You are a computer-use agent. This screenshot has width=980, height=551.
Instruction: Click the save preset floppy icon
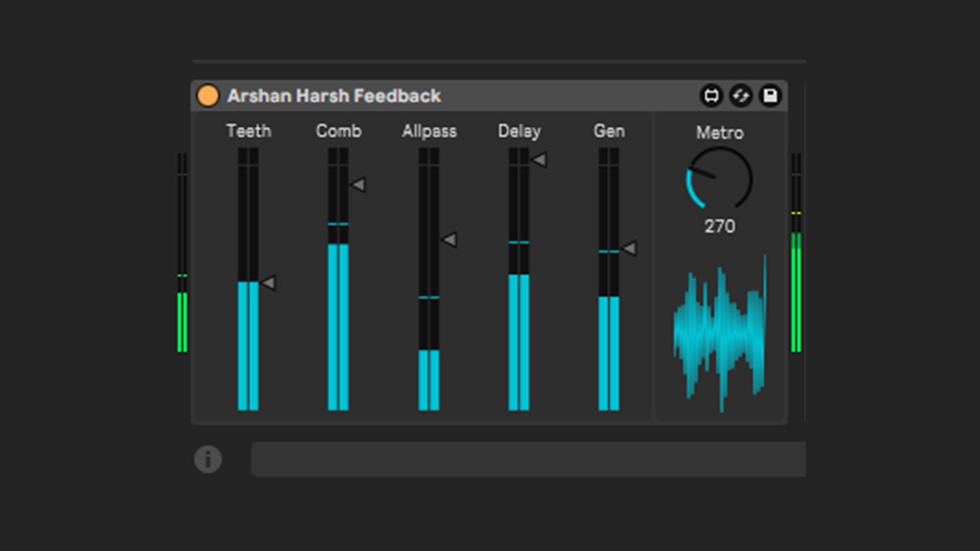tap(770, 96)
